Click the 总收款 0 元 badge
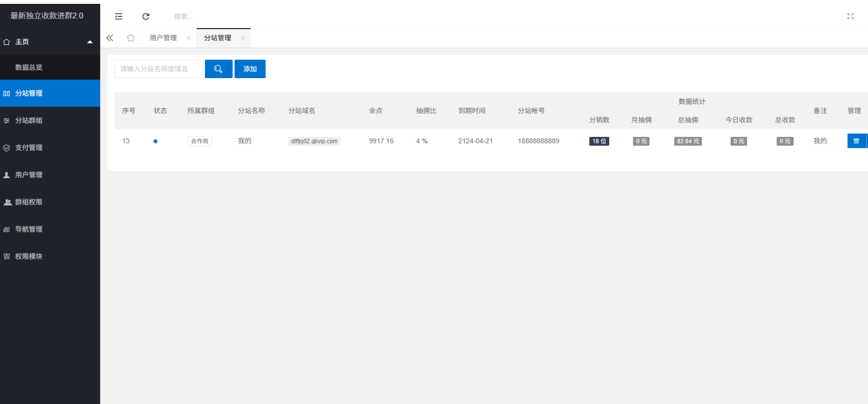The image size is (868, 404). click(785, 141)
